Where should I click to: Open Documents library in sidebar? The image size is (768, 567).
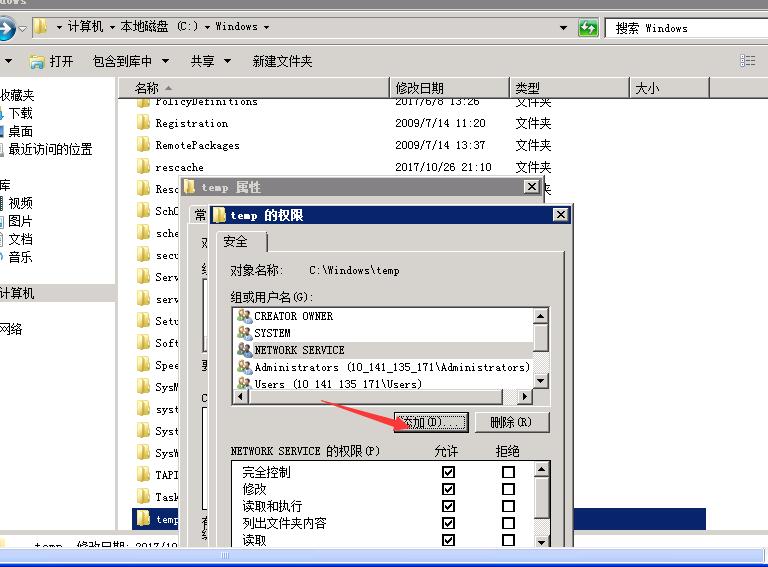(20, 239)
